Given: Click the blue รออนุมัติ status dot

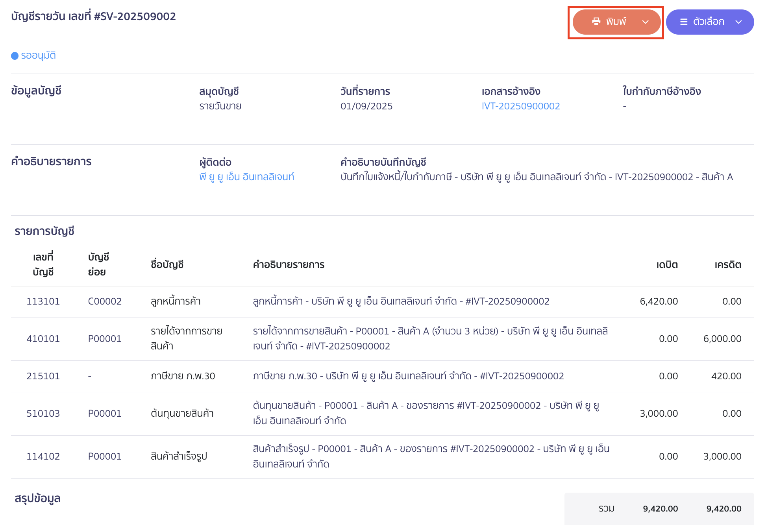Looking at the screenshot, I should pos(15,56).
